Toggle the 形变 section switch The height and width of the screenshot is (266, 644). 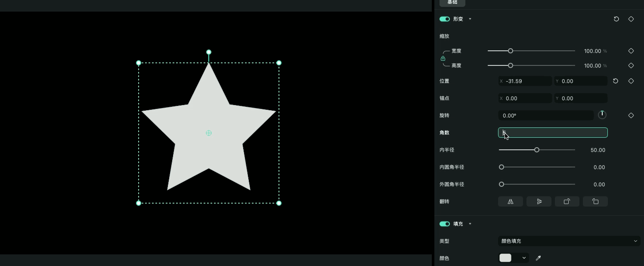click(445, 19)
